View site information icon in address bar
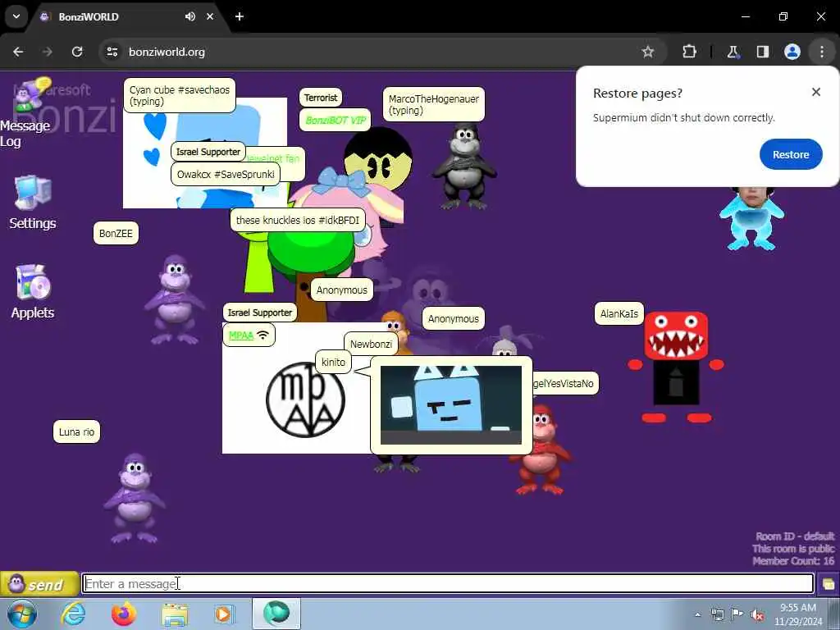 (112, 52)
